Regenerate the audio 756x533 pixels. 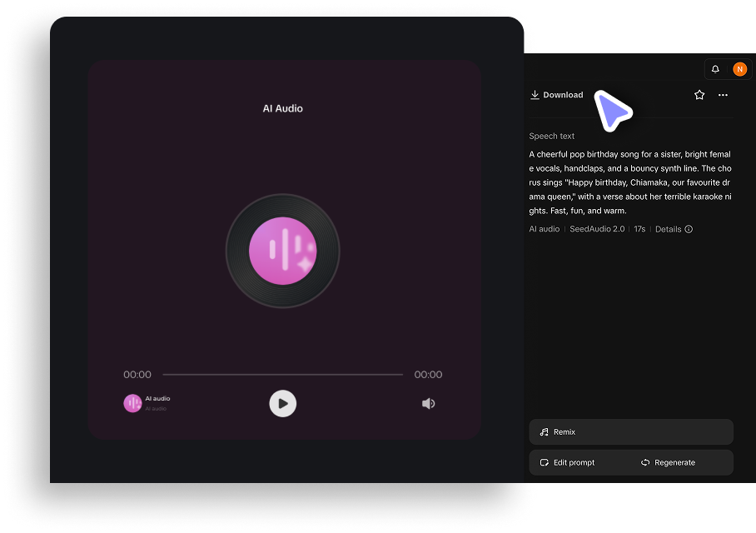[x=669, y=462]
